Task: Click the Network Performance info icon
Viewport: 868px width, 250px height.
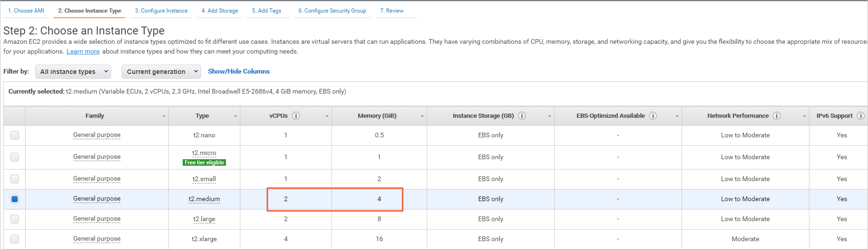Action: click(776, 116)
